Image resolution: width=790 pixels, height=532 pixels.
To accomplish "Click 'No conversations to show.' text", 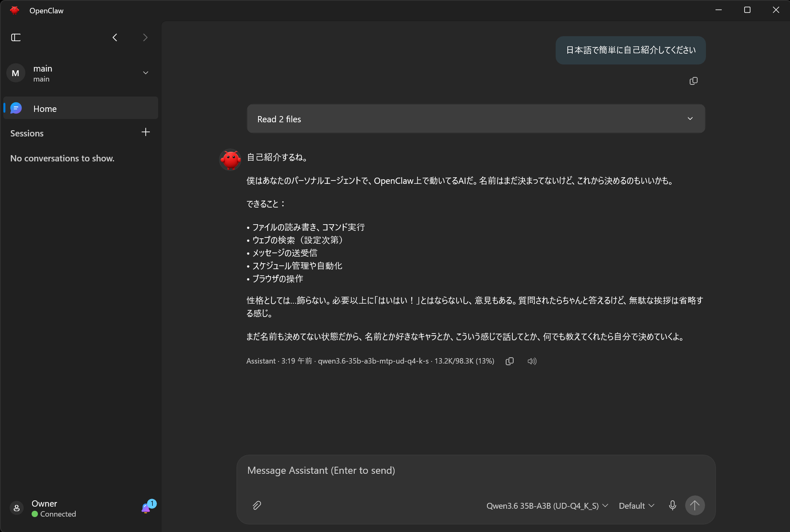I will (62, 158).
